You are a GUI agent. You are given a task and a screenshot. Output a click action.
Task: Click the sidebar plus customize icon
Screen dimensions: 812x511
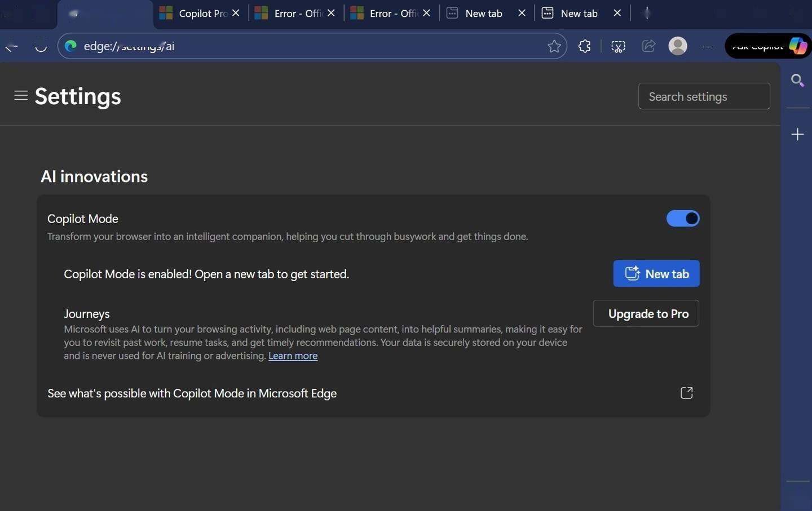coord(797,134)
